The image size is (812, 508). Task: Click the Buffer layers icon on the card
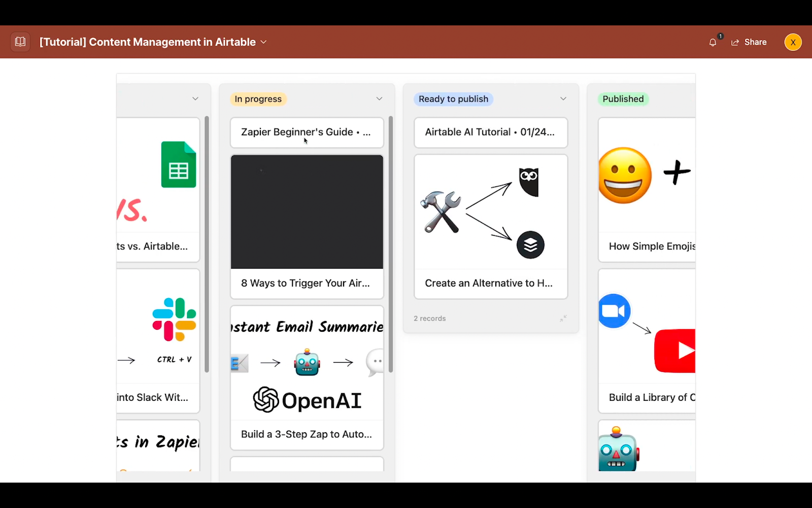[x=530, y=245]
